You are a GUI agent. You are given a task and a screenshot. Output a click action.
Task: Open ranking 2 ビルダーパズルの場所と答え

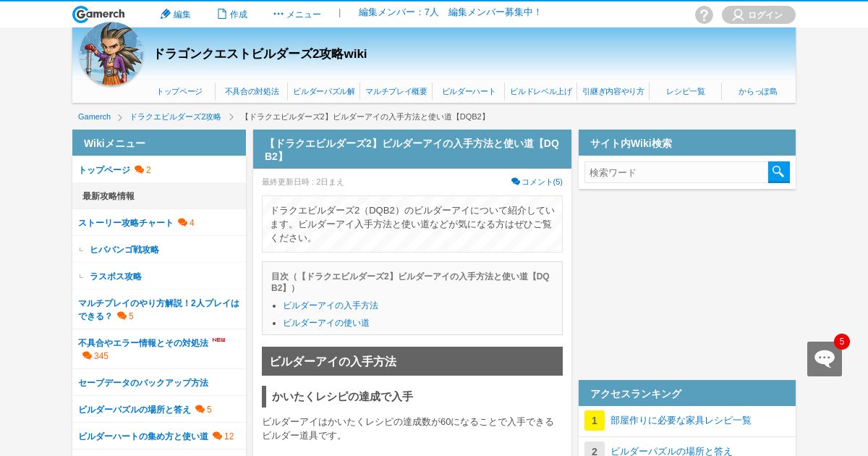(671, 452)
